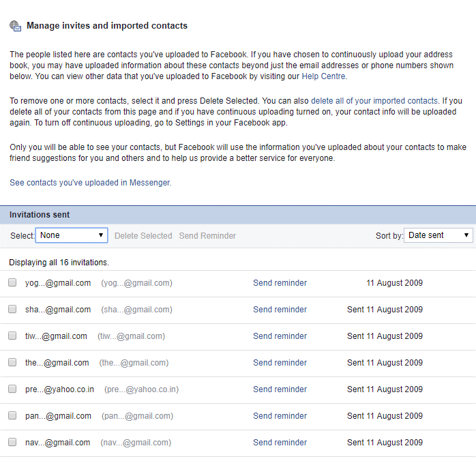Send reminder to nav...@gmail.com
Viewport: 476px width, 459px height.
click(x=280, y=443)
